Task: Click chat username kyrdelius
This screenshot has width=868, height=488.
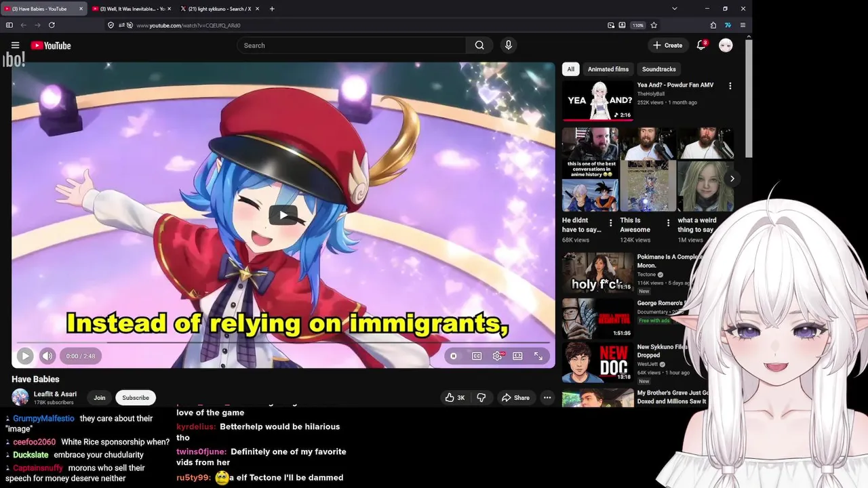Action: point(196,427)
